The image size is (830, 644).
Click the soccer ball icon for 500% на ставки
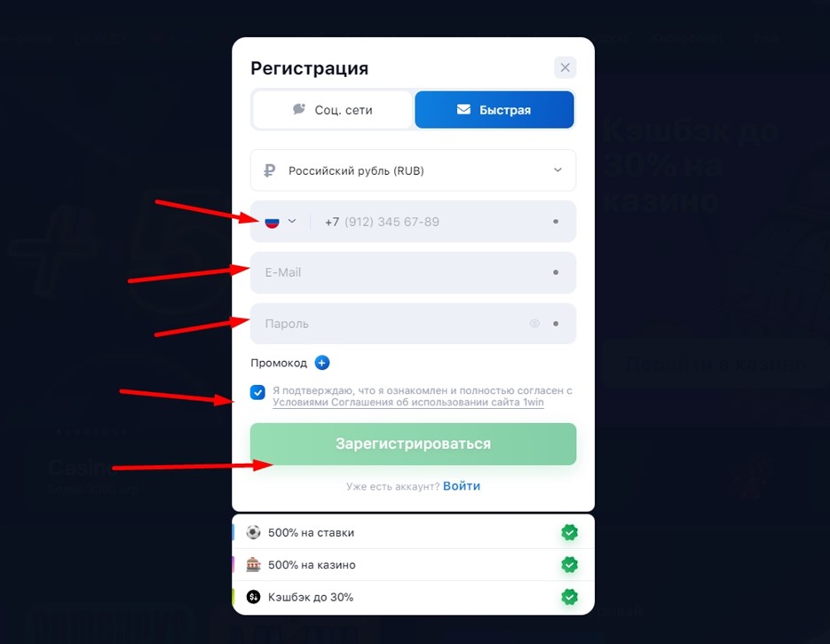pos(254,532)
